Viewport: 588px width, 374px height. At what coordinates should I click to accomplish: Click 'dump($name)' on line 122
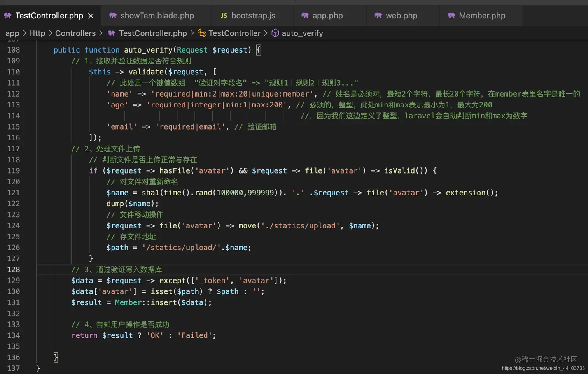[131, 204]
